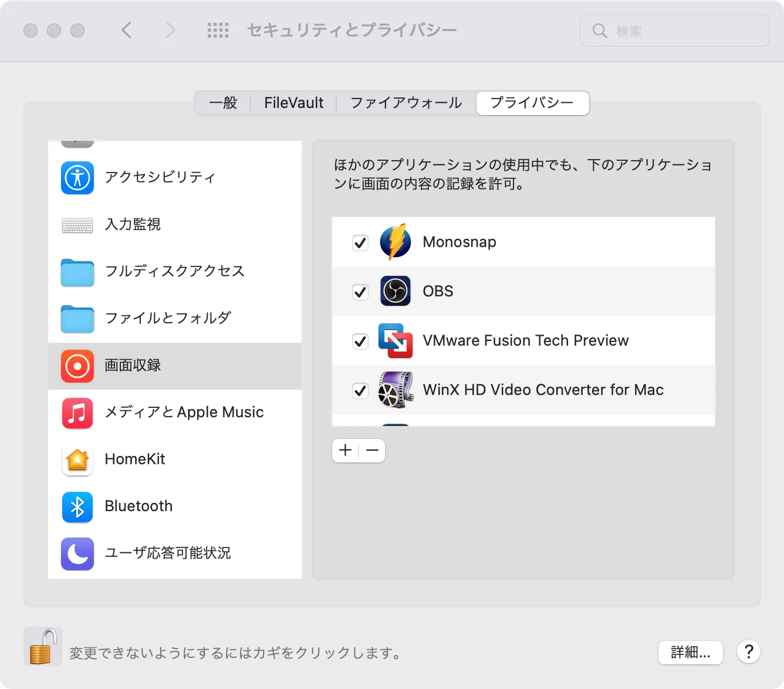Select フルディスクアクセス in the list
The width and height of the screenshot is (784, 689).
point(175,272)
